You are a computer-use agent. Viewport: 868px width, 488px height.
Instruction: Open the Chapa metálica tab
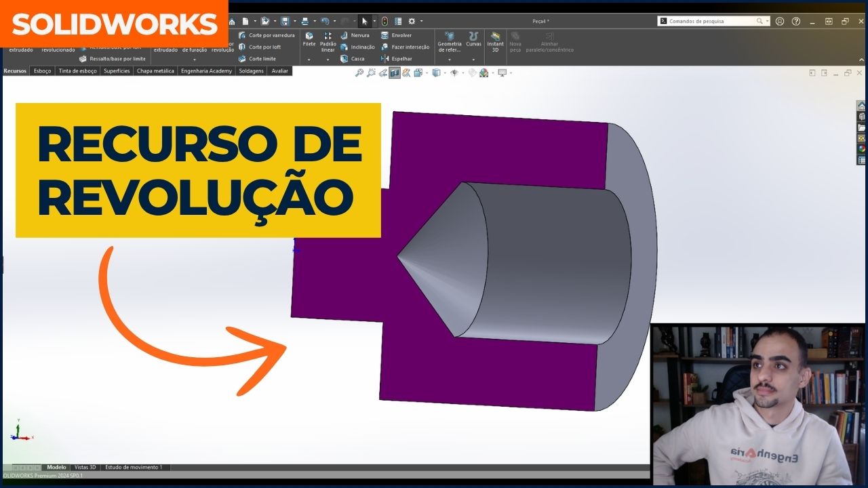point(155,70)
